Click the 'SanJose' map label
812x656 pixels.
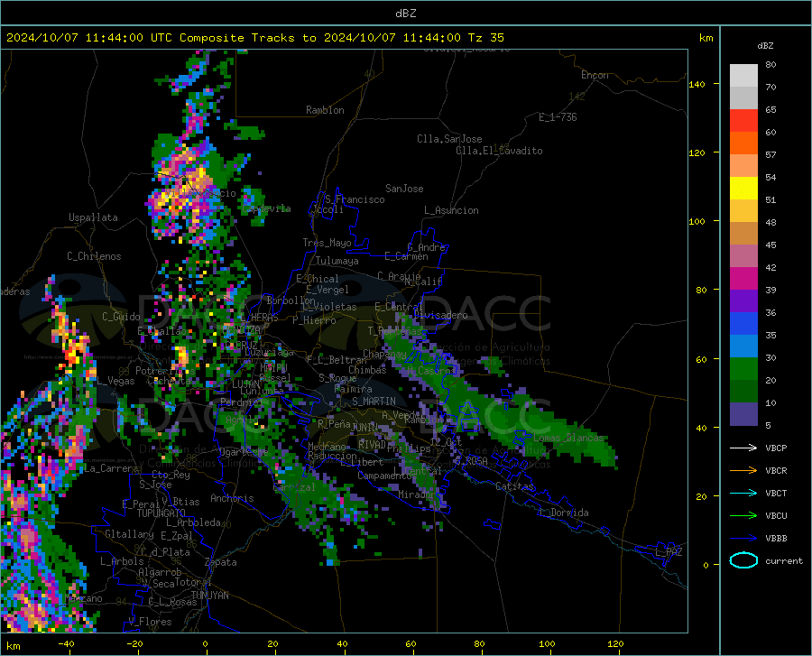(x=404, y=189)
